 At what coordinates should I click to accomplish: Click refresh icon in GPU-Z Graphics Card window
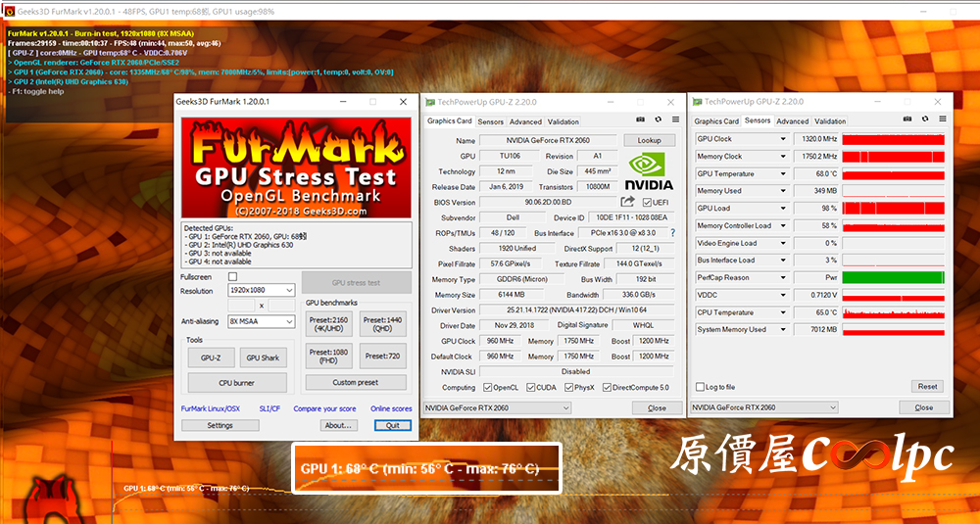point(658,119)
